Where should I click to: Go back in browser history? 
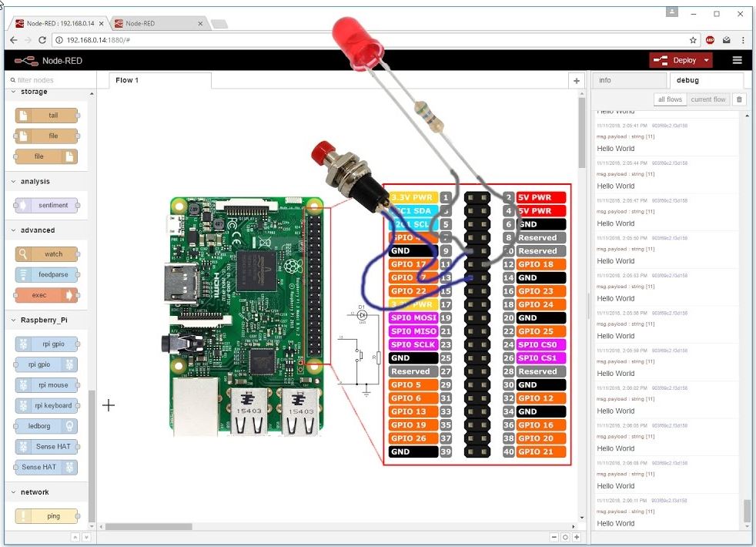pos(14,40)
